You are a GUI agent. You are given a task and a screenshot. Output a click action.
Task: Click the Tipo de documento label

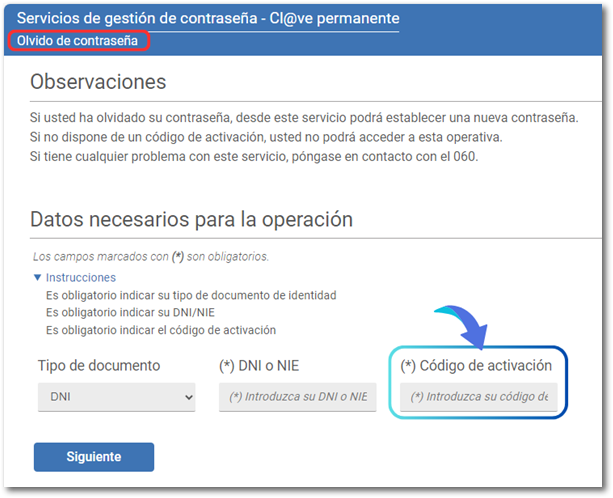tap(99, 365)
